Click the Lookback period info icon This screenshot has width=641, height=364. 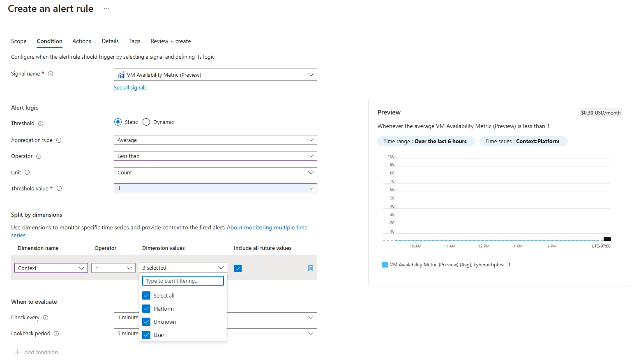tap(57, 333)
